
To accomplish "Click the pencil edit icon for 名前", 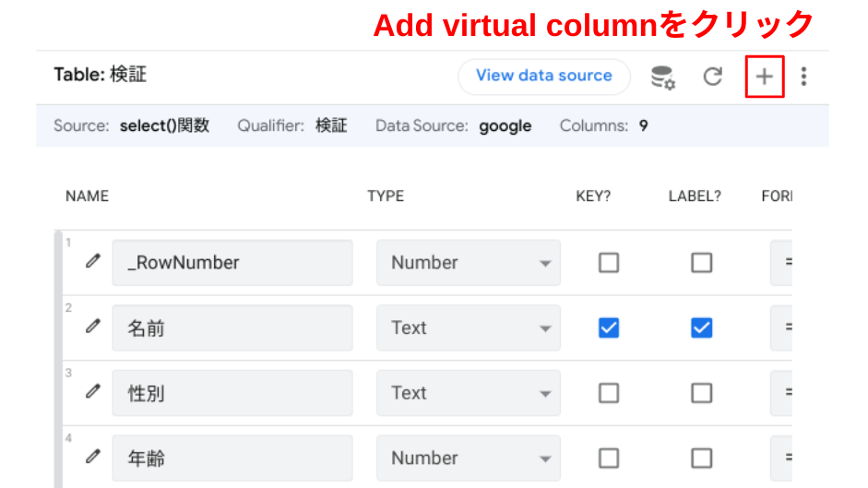I will [x=92, y=327].
